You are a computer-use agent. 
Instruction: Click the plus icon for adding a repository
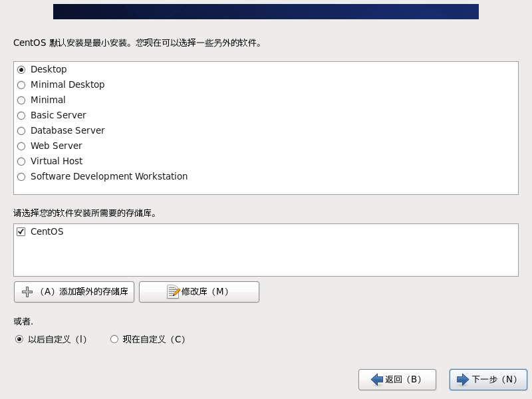(x=27, y=292)
